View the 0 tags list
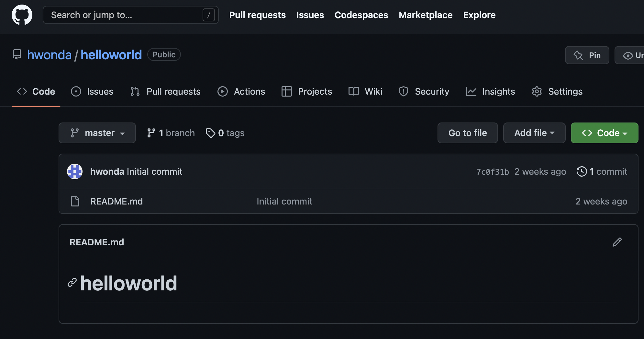This screenshot has height=339, width=644. (x=225, y=133)
